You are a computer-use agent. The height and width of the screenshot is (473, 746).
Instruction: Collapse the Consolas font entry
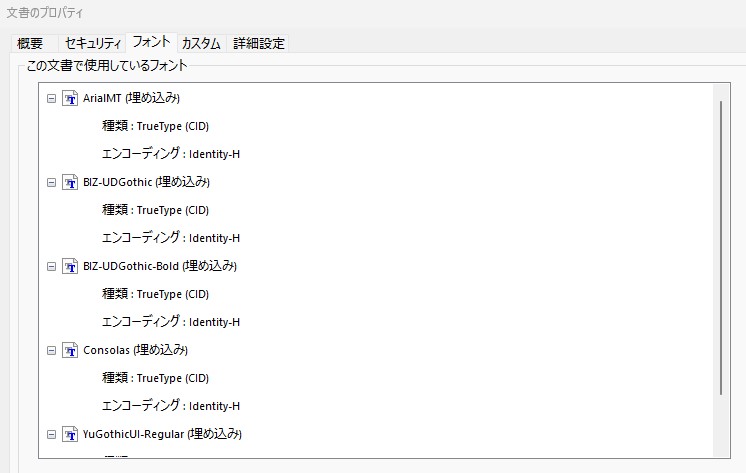point(51,350)
